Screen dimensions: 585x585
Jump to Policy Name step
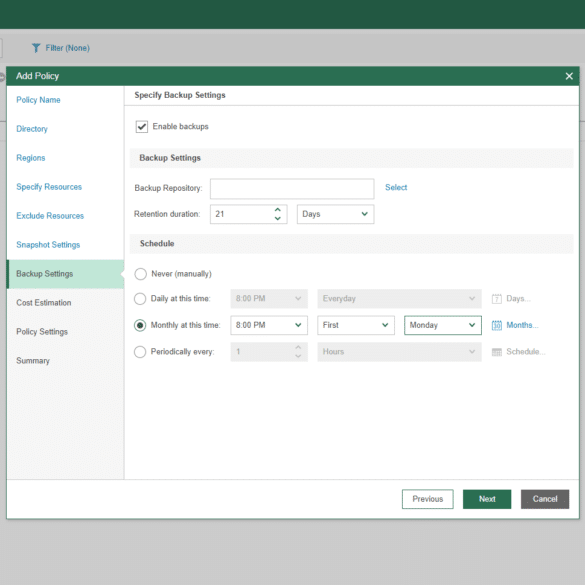38,100
